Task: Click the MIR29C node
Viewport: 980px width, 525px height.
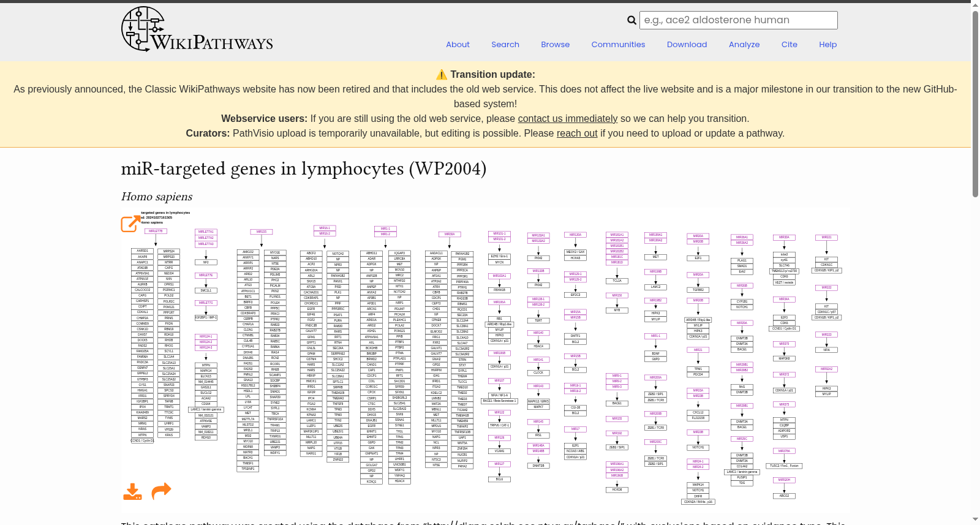Action: (x=742, y=439)
